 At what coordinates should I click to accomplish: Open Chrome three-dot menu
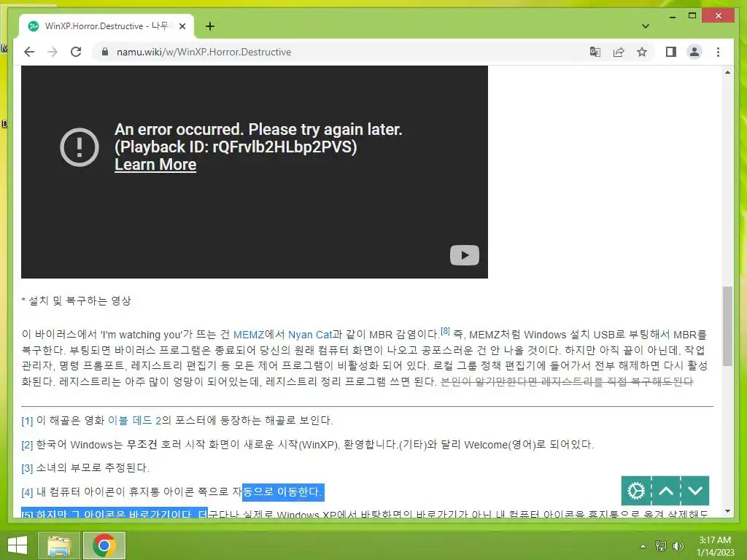718,52
